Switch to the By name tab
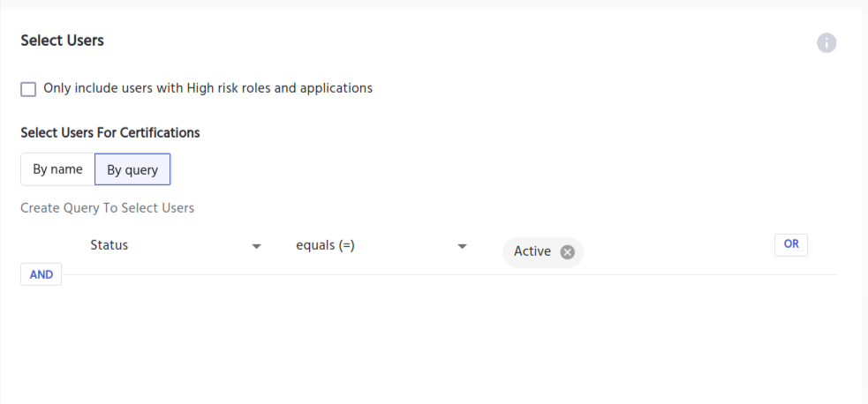The image size is (868, 404). point(57,169)
